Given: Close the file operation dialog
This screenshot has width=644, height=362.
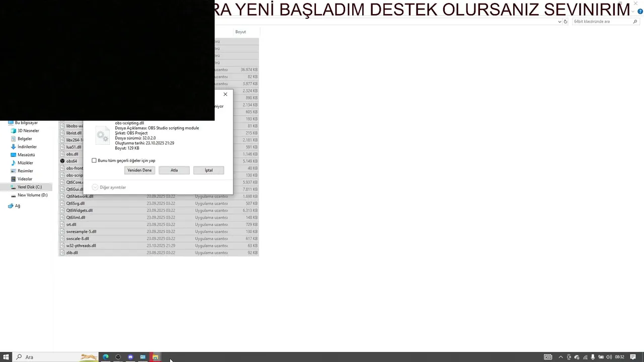Looking at the screenshot, I should click(225, 94).
